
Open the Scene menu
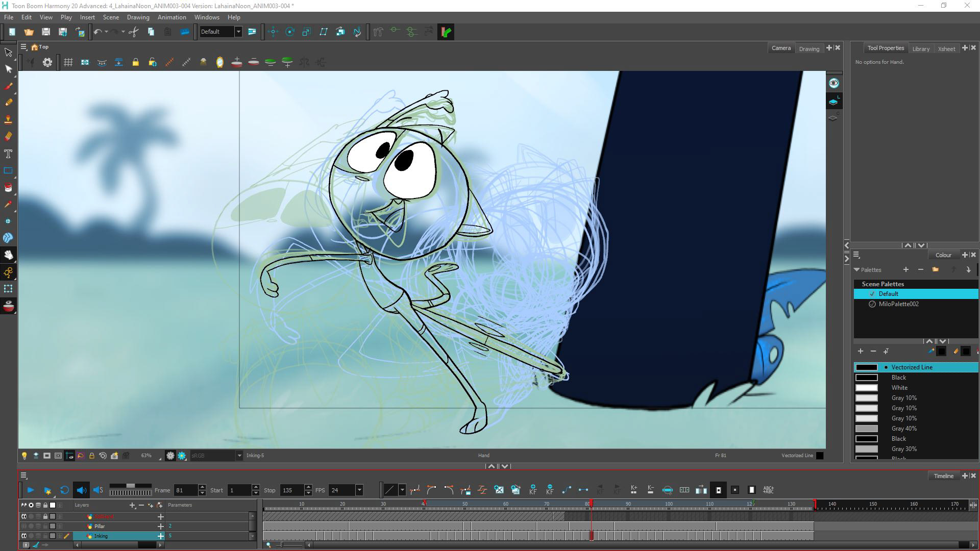click(111, 17)
